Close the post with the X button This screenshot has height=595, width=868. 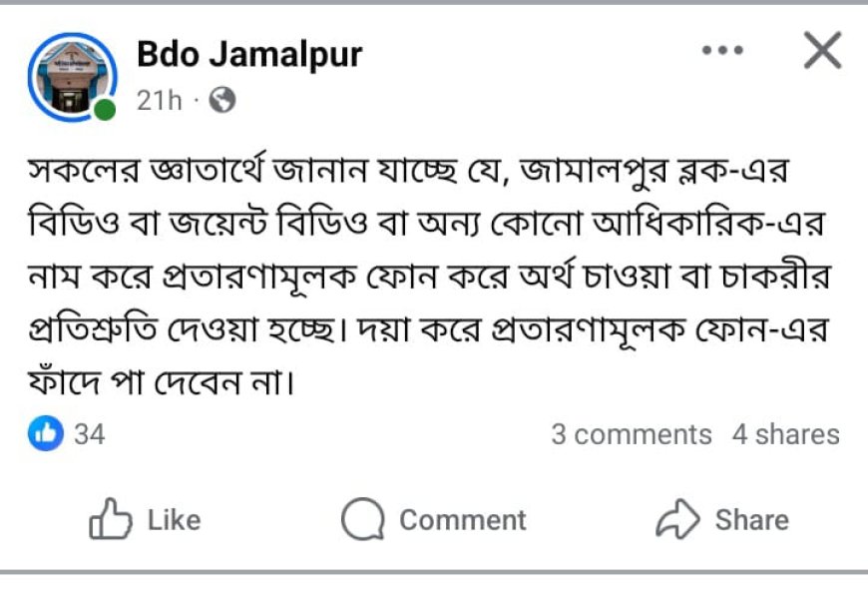pos(823,50)
